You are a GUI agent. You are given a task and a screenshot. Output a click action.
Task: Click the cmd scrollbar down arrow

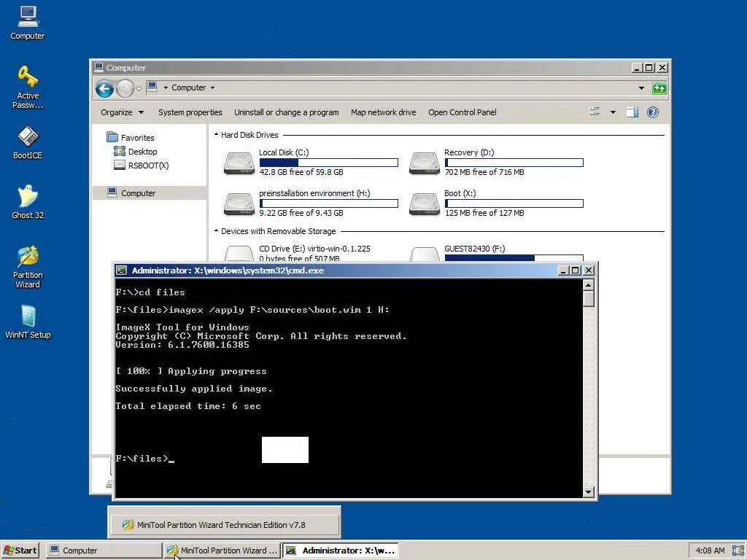[589, 492]
